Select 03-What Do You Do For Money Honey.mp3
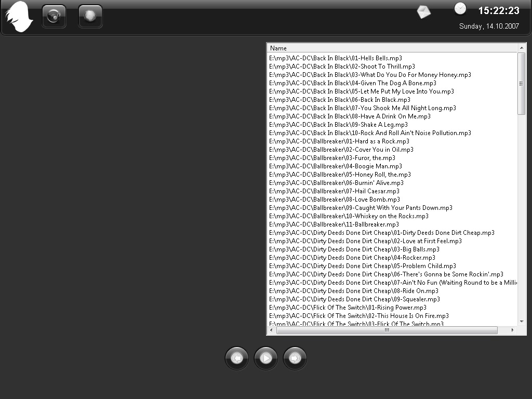This screenshot has width=532, height=399. 370,75
